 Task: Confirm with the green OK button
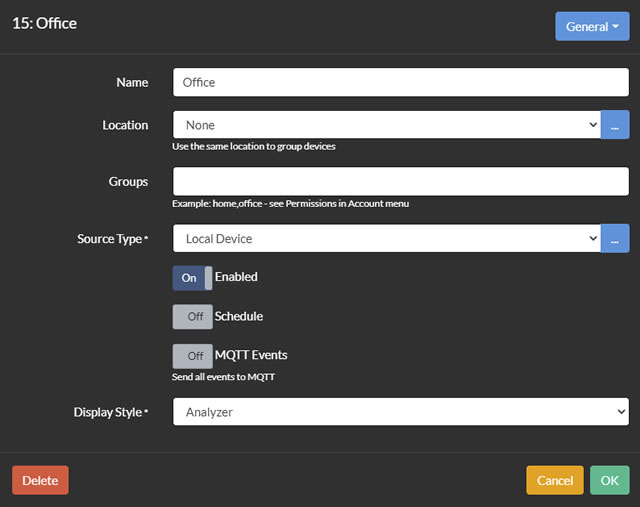coord(609,480)
